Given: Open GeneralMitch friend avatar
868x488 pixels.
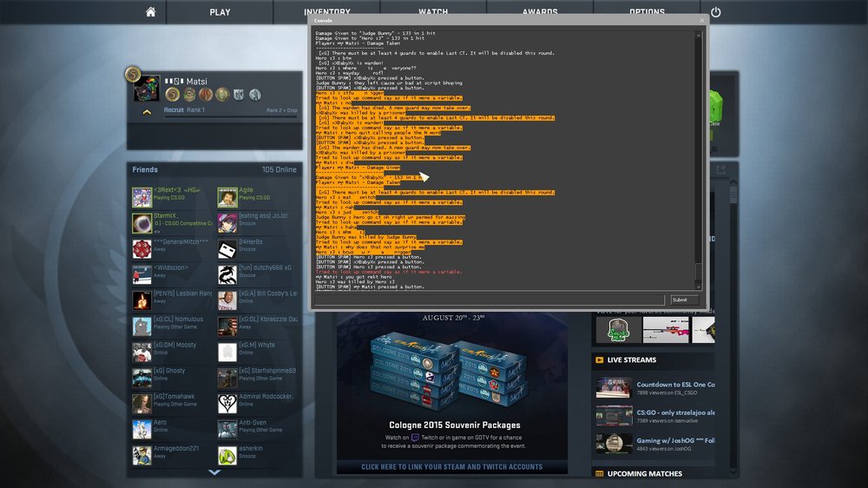Looking at the screenshot, I should (141, 249).
